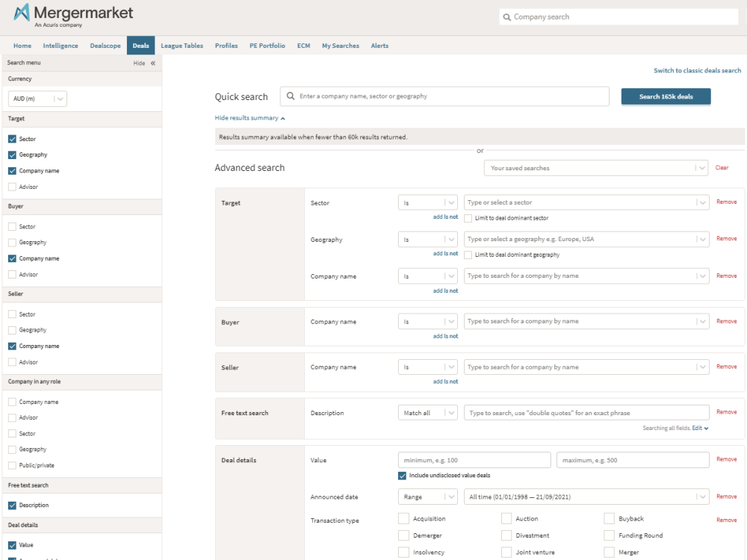Check the Acquisition transaction type
747x560 pixels.
pyautogui.click(x=403, y=518)
